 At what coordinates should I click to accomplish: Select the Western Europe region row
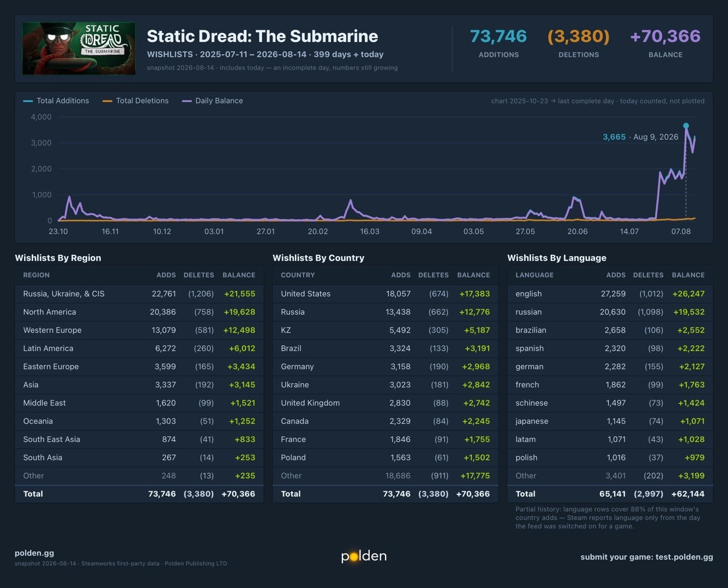139,330
